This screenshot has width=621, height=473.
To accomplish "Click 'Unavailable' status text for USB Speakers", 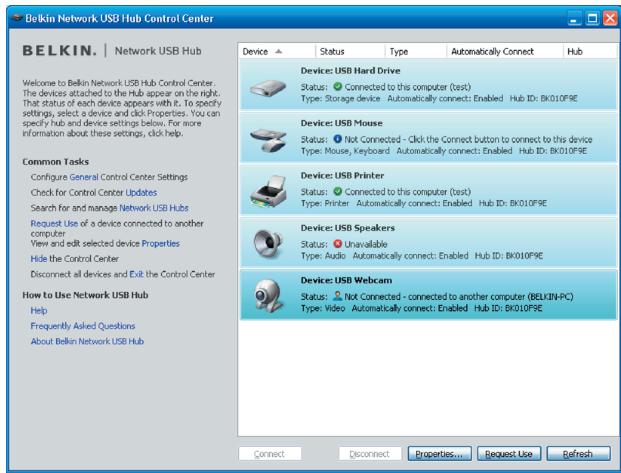I will pyautogui.click(x=366, y=244).
